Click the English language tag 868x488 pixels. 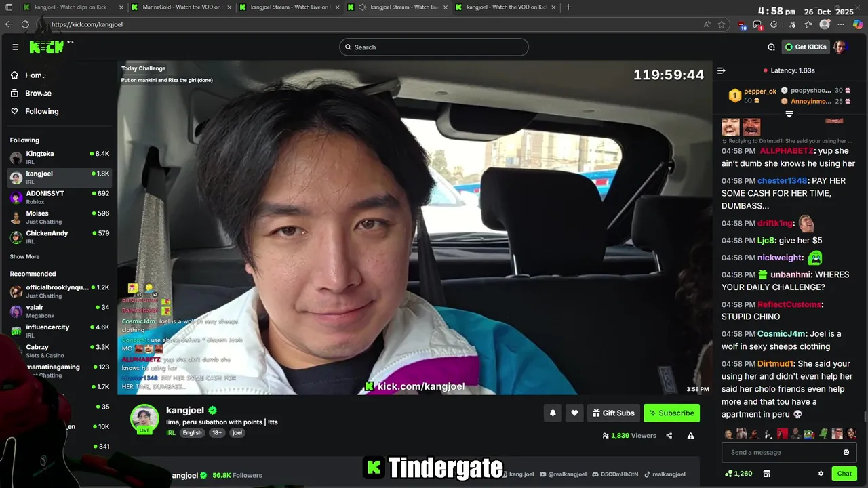pyautogui.click(x=192, y=433)
